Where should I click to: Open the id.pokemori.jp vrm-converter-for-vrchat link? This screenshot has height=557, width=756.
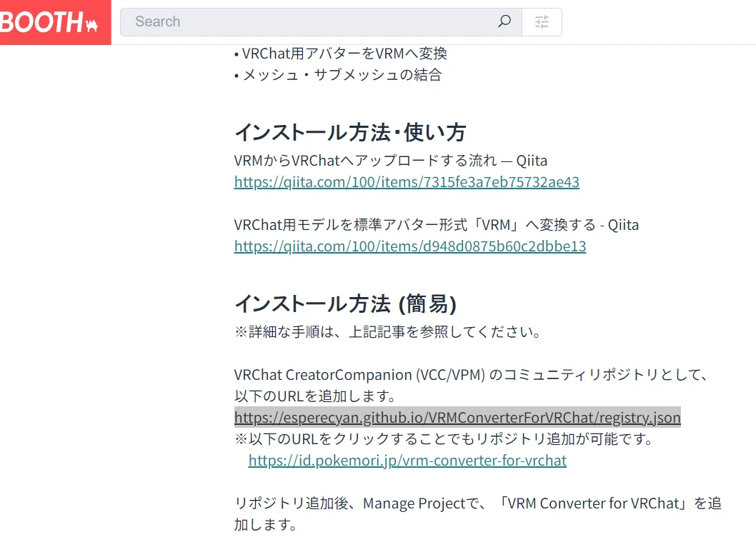407,461
